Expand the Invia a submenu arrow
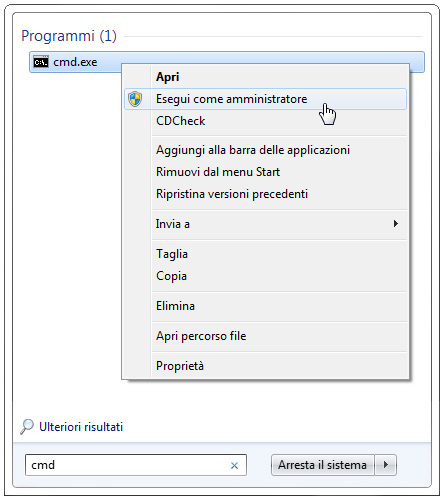This screenshot has width=444, height=500. click(396, 224)
